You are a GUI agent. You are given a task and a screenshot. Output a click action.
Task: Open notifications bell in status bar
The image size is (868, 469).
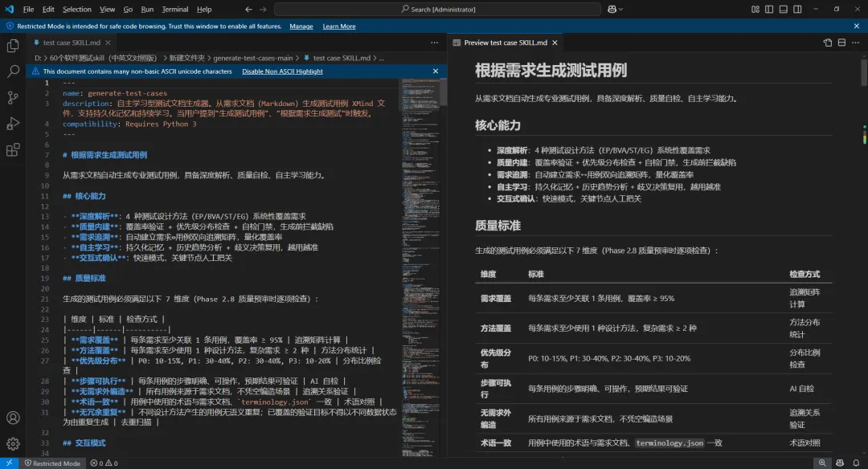point(857,463)
